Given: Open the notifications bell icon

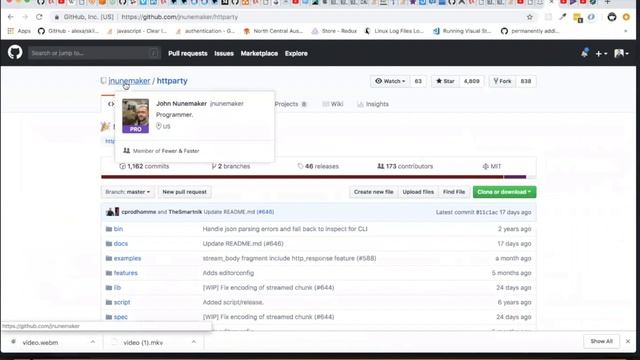Looking at the screenshot, I should click(584, 53).
